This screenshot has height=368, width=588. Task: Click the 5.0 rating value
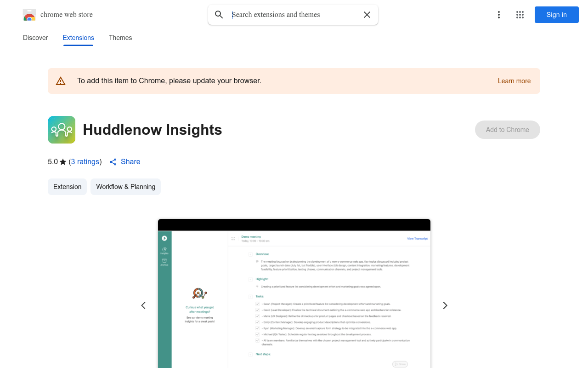click(x=53, y=162)
